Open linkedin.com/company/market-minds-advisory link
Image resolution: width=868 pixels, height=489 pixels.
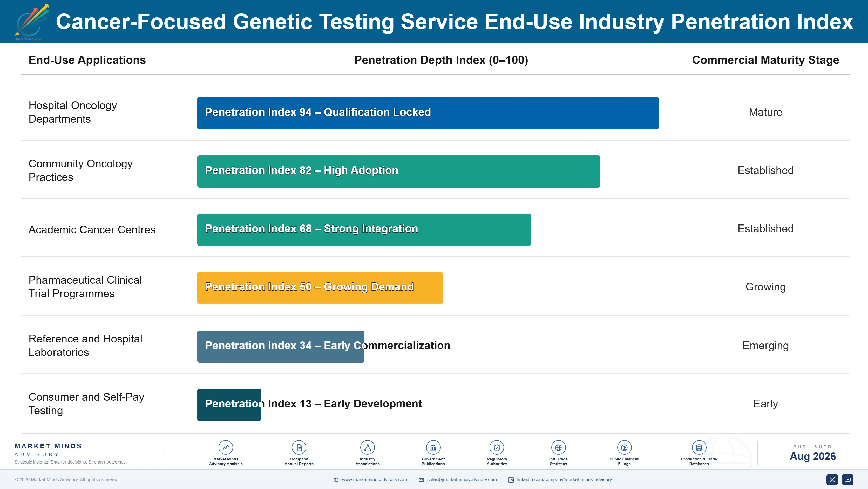(564, 480)
